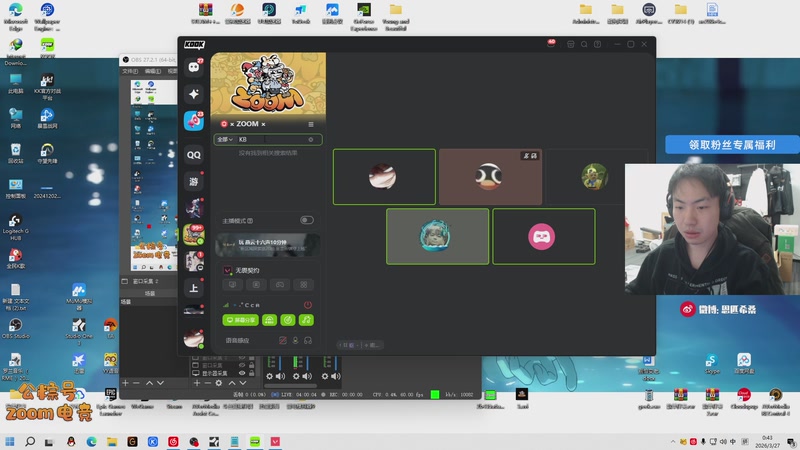The width and height of the screenshot is (800, 450).
Task: Open OBS Studio desktop shortcut
Action: pyautogui.click(x=15, y=329)
